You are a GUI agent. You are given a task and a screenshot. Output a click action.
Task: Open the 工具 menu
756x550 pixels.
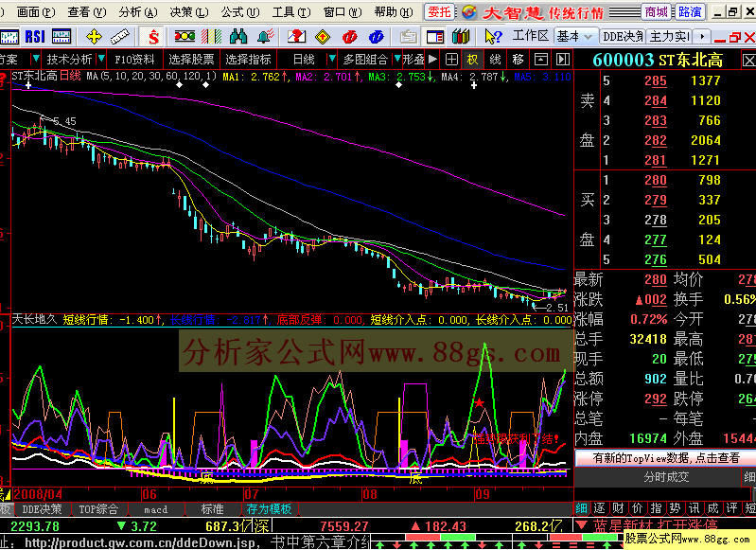tap(290, 12)
